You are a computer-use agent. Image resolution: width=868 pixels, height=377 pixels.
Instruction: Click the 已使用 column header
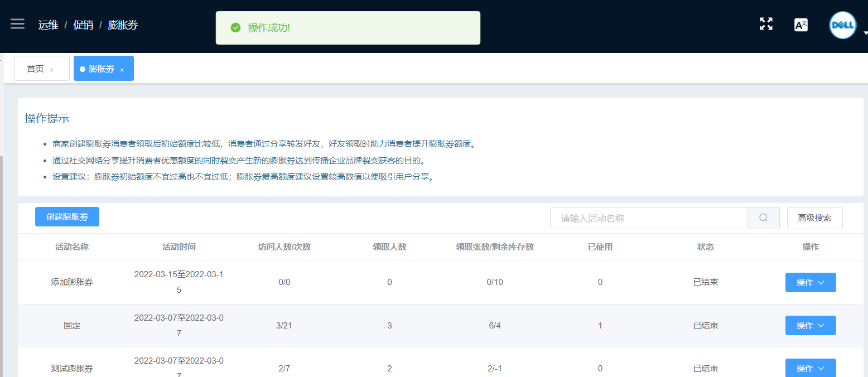pos(600,247)
